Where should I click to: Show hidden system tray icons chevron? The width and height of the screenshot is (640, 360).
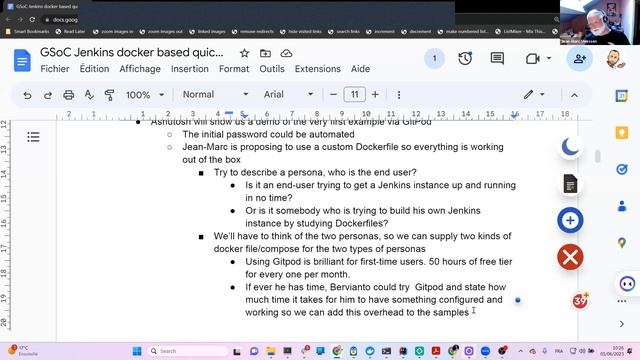coord(520,351)
